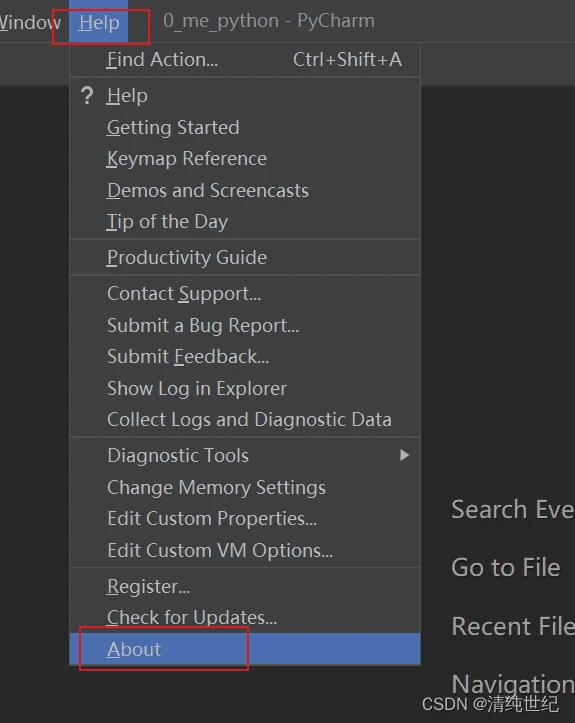The height and width of the screenshot is (723, 575).
Task: Show Tip of the Day
Action: pyautogui.click(x=245, y=222)
